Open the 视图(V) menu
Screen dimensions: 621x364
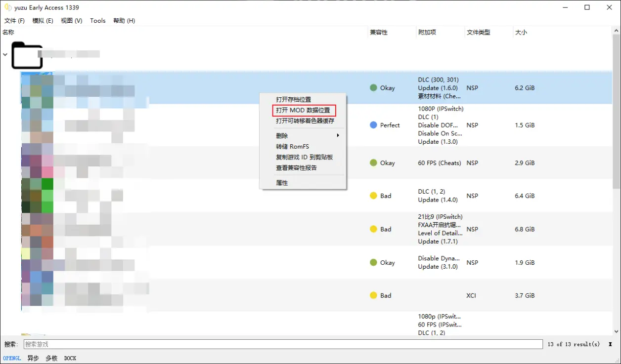click(x=71, y=20)
